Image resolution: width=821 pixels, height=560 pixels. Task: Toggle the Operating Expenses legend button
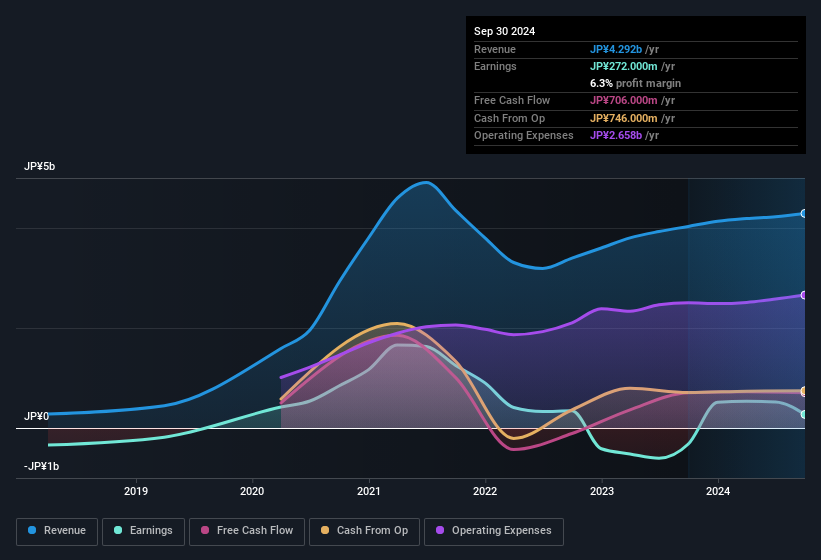point(493,531)
